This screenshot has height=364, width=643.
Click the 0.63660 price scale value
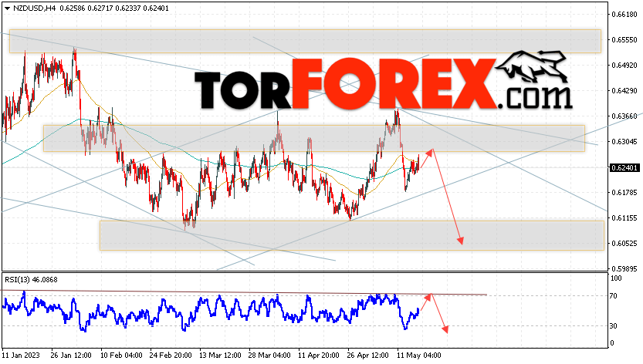(x=624, y=116)
